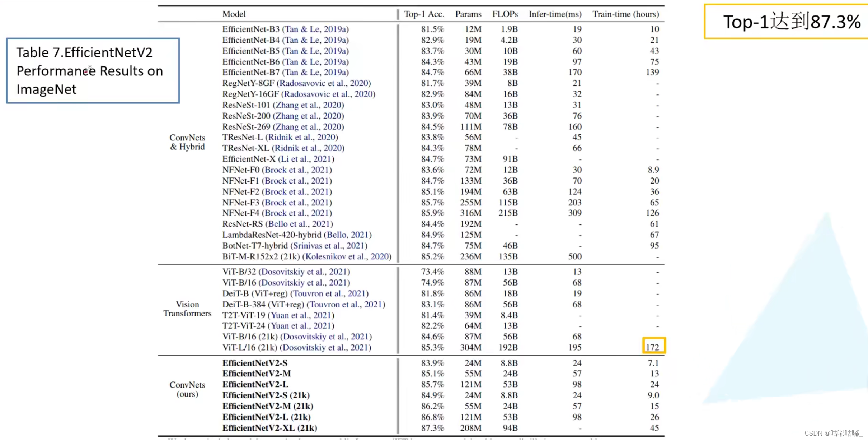The width and height of the screenshot is (868, 440).
Task: Click the Vision Transformers group label
Action: point(187,309)
